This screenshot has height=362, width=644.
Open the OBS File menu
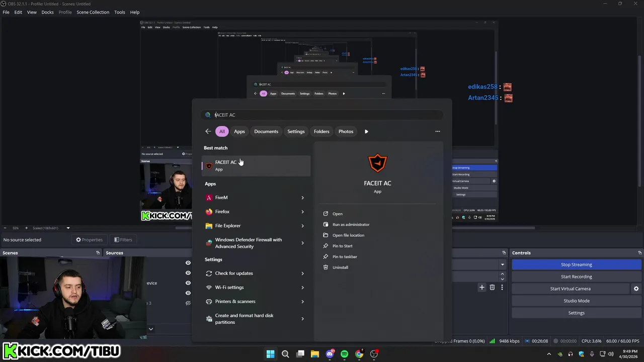click(x=6, y=12)
